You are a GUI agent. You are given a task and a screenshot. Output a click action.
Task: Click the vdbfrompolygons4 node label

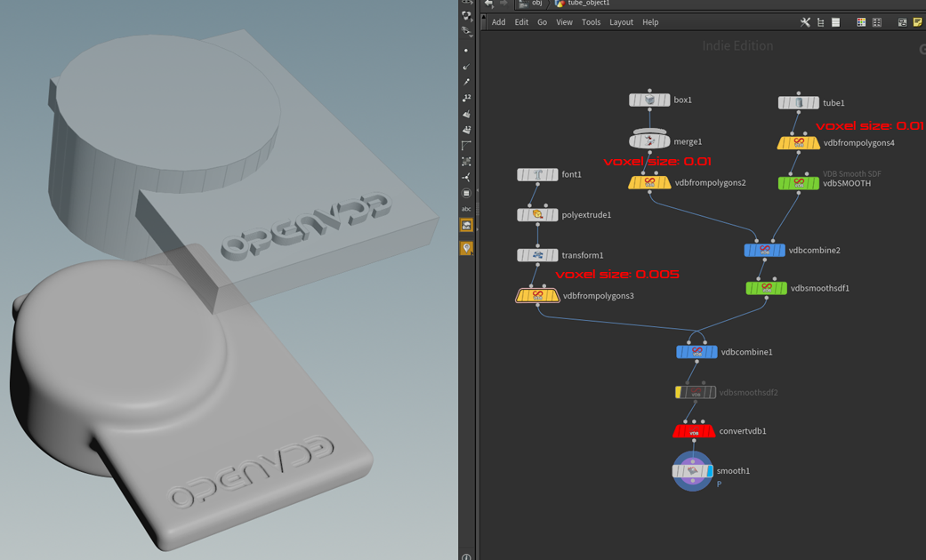click(x=858, y=143)
